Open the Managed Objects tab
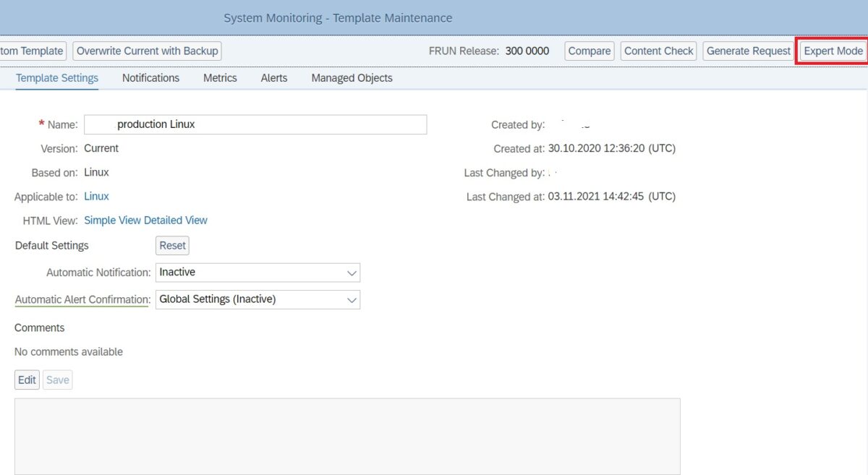The width and height of the screenshot is (868, 475). [351, 77]
